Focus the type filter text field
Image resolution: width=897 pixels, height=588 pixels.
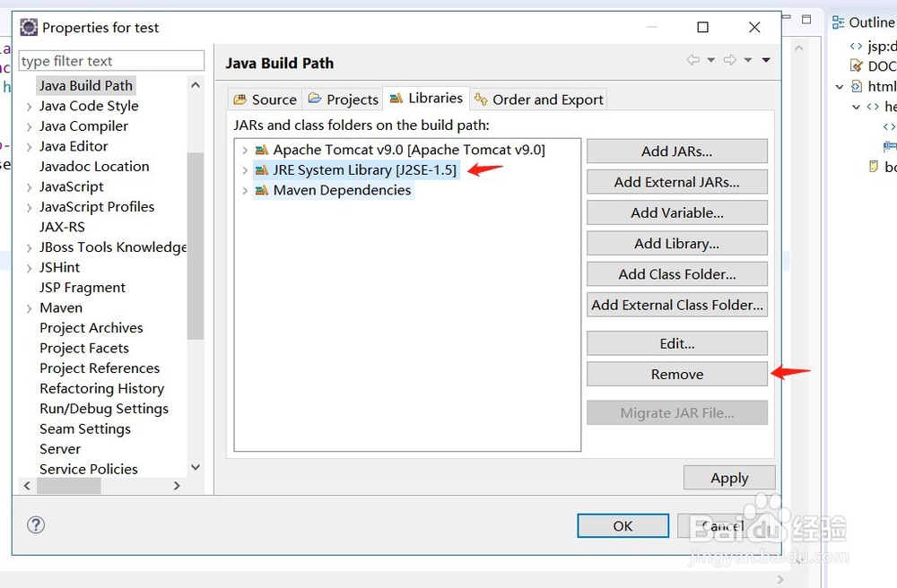pos(111,61)
